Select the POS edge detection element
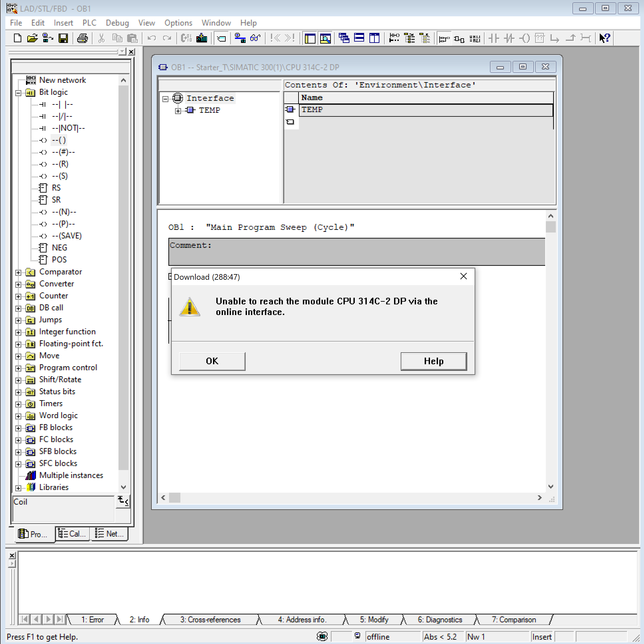This screenshot has height=644, width=644. 59,260
